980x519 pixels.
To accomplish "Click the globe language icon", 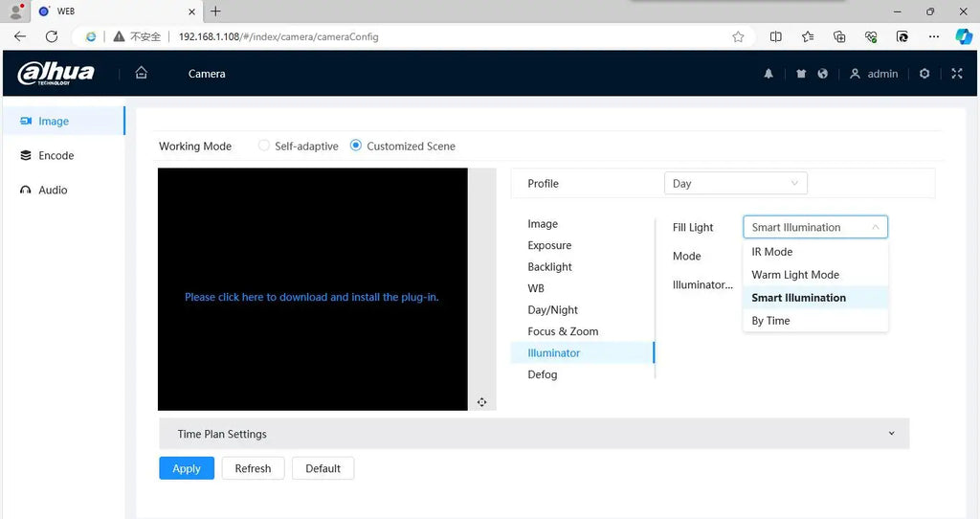I will pyautogui.click(x=822, y=74).
